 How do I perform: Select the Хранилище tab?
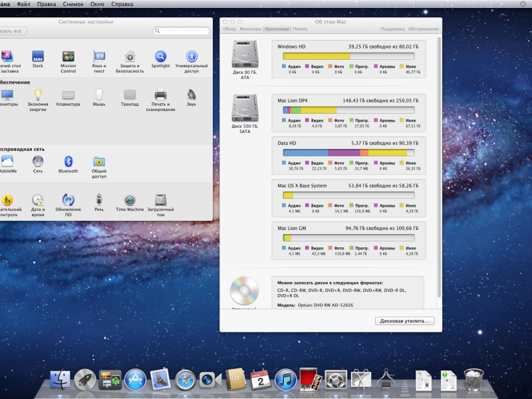point(277,29)
